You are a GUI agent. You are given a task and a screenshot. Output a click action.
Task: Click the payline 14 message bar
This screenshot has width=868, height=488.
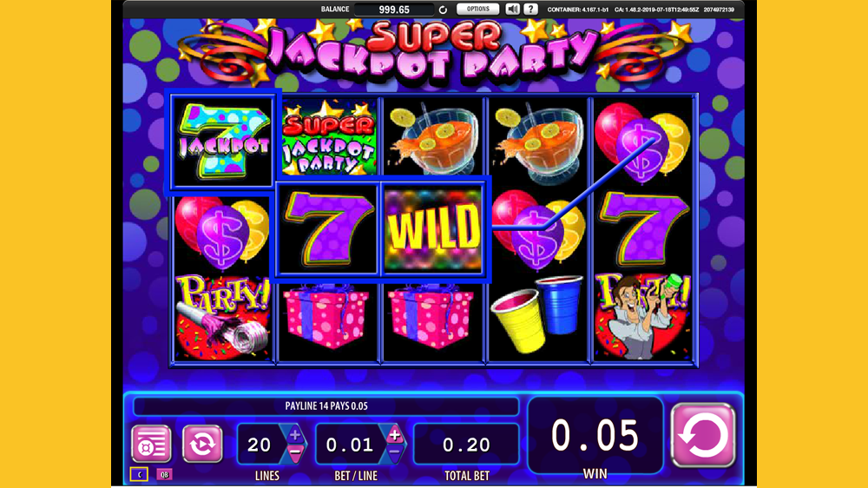coord(326,406)
